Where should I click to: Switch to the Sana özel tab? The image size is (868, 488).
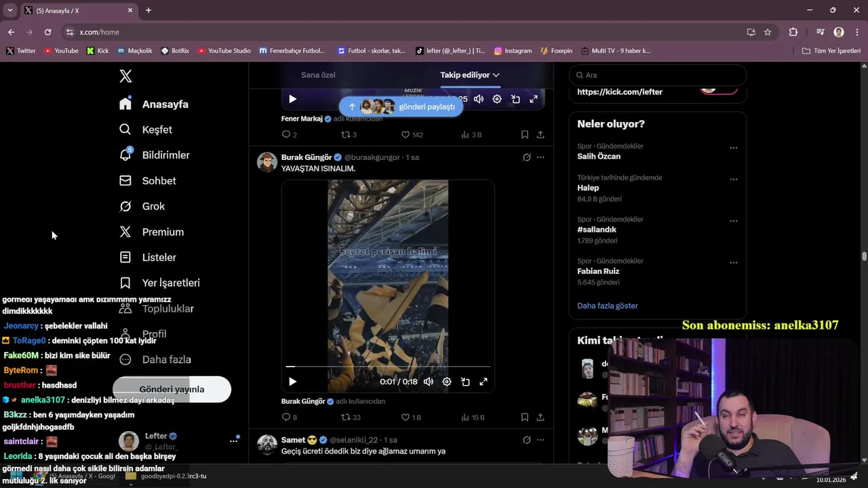[318, 75]
